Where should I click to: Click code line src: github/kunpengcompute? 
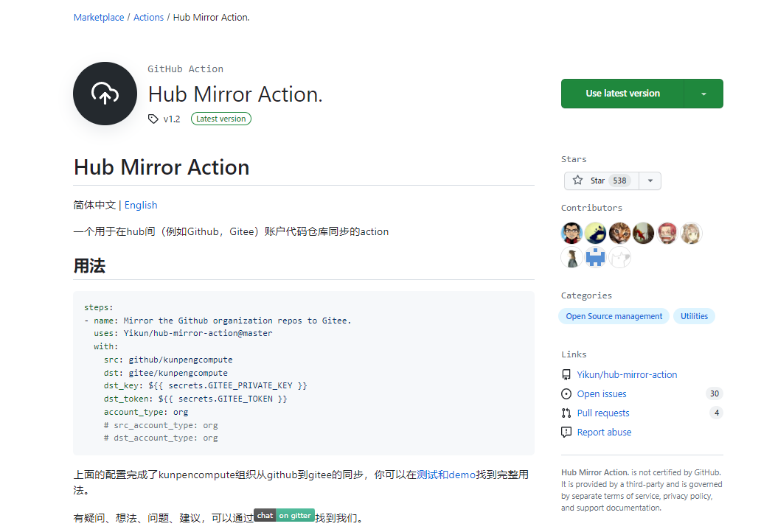[168, 360]
